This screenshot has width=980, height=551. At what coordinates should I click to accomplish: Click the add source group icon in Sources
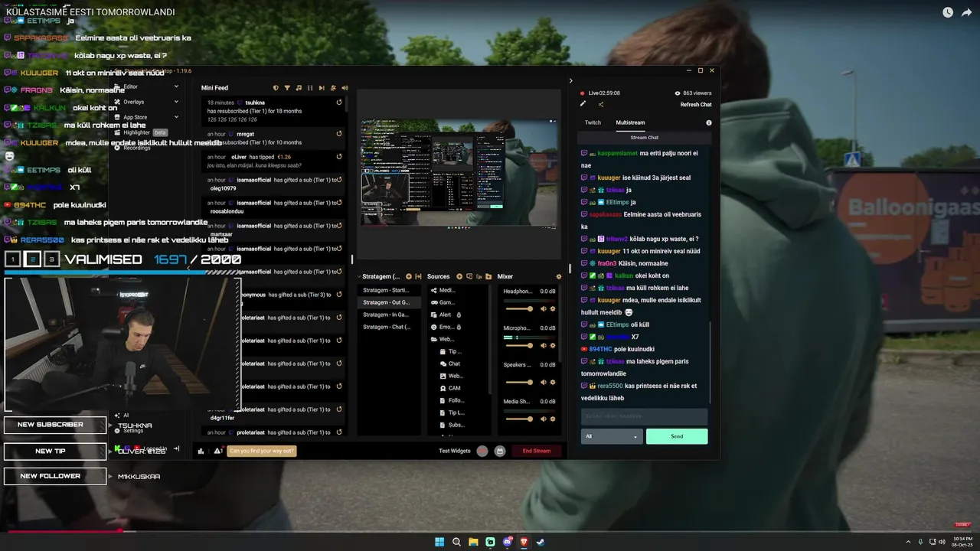tap(469, 276)
